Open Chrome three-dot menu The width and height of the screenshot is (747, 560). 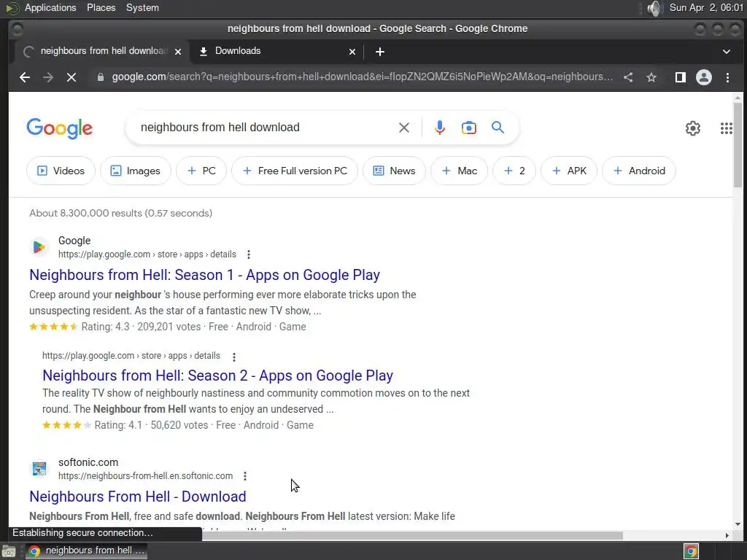[727, 77]
